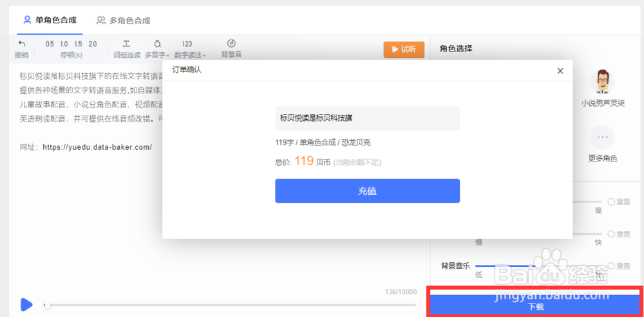Select the 小说男声灵柒 voice avatar
The height and width of the screenshot is (317, 644).
[x=603, y=82]
